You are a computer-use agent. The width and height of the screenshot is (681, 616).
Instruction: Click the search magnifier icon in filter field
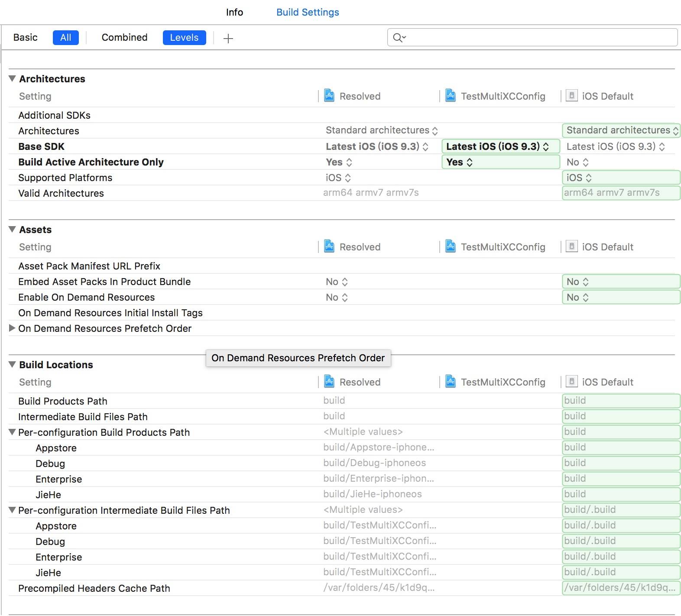click(398, 38)
